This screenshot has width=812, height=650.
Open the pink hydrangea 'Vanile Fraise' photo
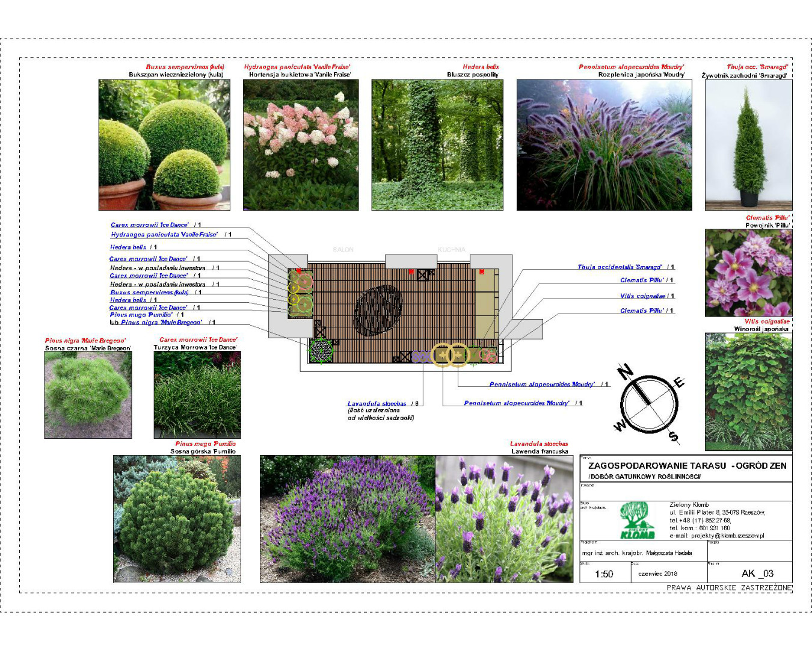pyautogui.click(x=301, y=145)
